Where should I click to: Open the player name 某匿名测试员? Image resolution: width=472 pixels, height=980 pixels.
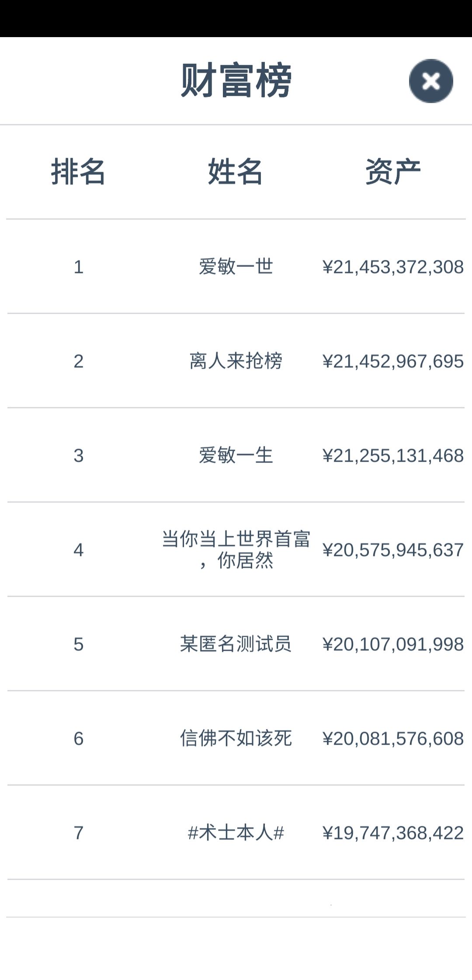click(x=236, y=644)
